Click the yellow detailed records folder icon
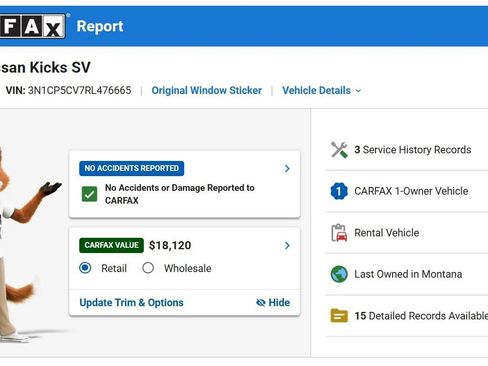 point(339,315)
